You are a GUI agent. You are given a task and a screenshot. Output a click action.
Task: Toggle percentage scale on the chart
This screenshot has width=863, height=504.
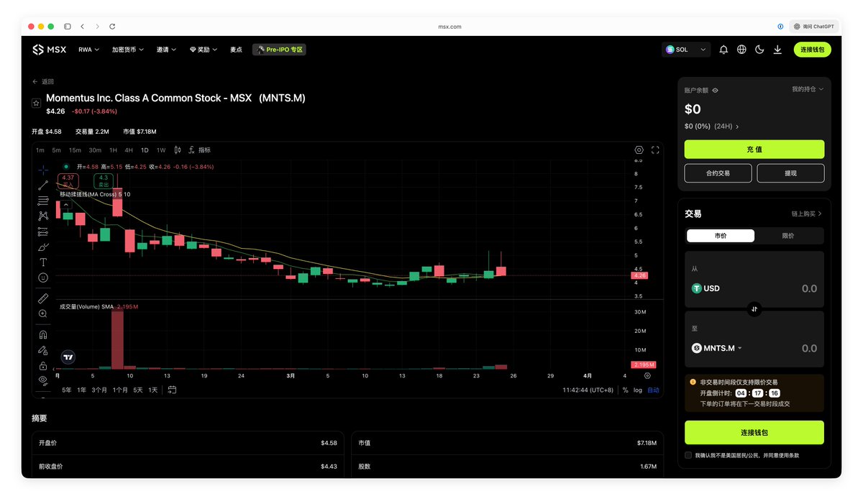pyautogui.click(x=625, y=390)
